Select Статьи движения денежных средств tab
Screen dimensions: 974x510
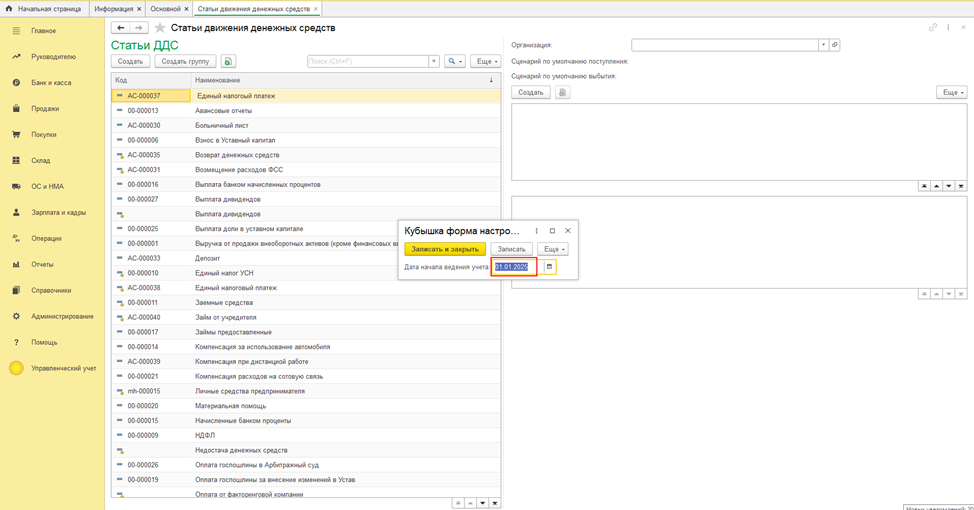253,9
